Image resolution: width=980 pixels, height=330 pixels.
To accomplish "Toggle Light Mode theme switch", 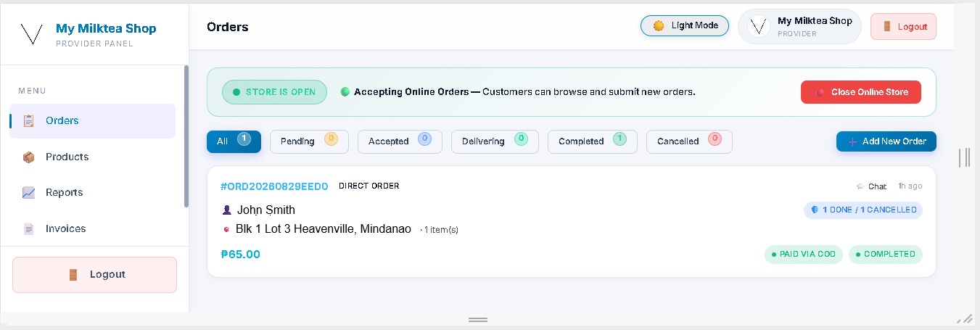I will click(x=685, y=25).
